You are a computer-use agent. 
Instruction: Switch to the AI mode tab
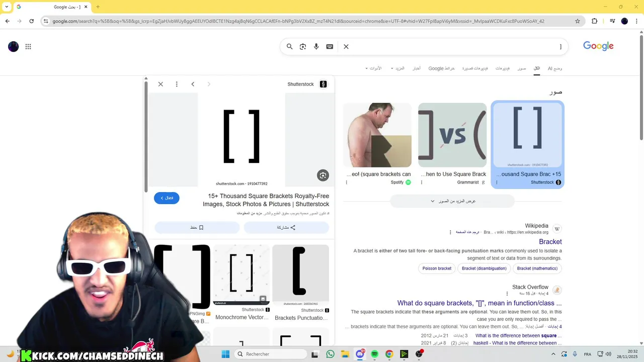555,68
